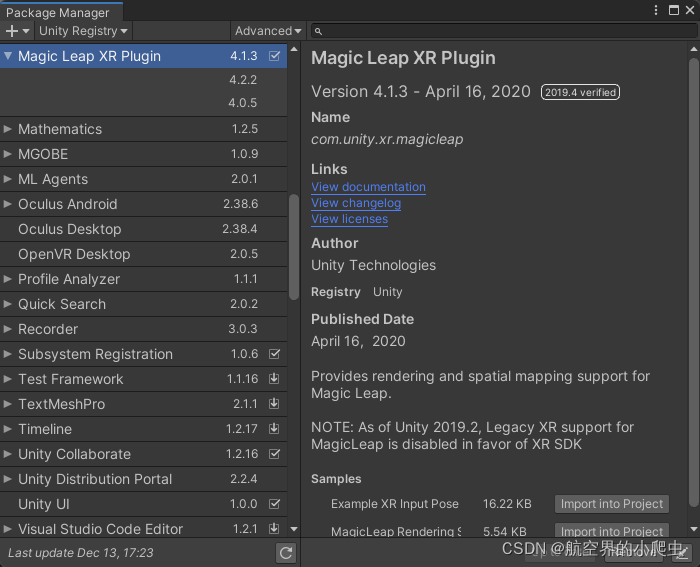This screenshot has width=700, height=567.
Task: Select Oculus Desktop package
Action: [143, 229]
